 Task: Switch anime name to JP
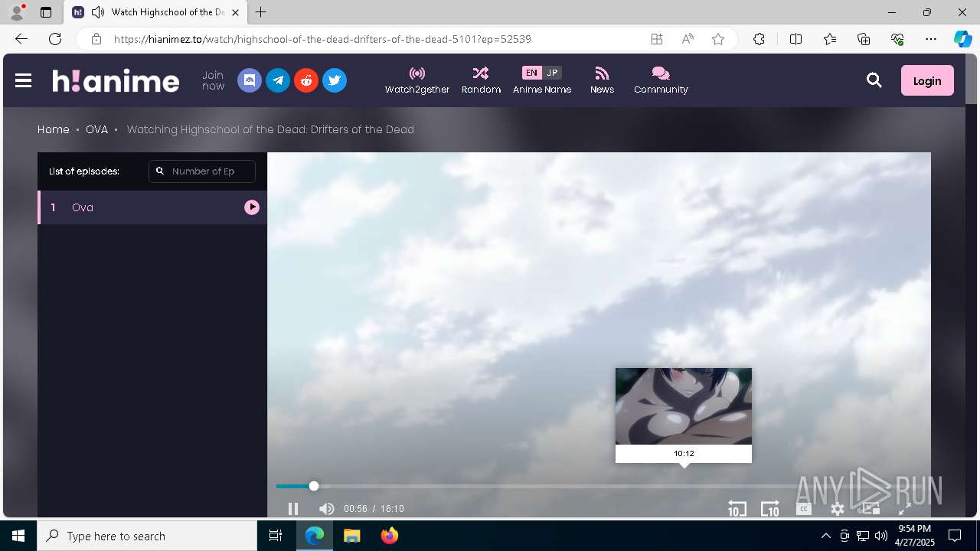coord(552,73)
